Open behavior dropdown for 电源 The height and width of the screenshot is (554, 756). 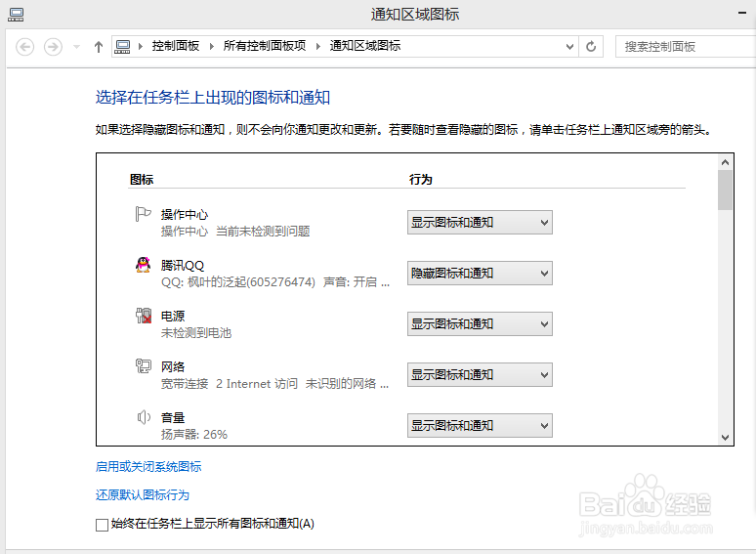[480, 324]
